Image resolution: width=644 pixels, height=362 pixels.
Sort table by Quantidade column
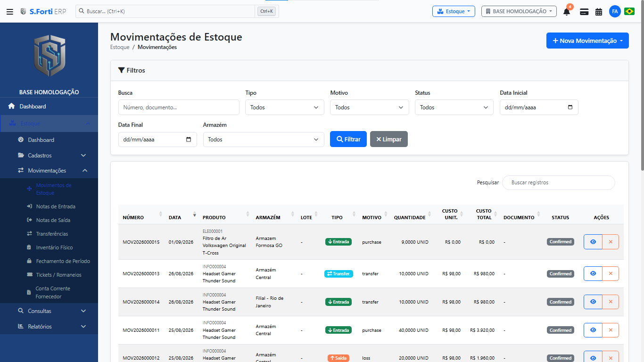411,214
